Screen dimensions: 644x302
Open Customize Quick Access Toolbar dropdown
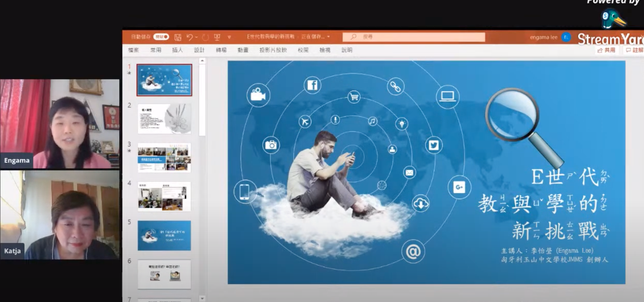[x=229, y=37]
